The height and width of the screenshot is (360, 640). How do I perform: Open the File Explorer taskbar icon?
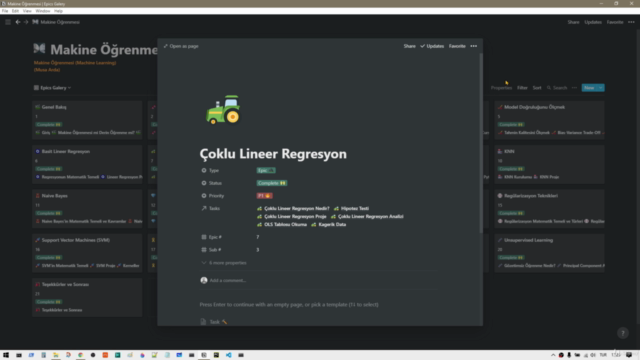click(x=56, y=355)
